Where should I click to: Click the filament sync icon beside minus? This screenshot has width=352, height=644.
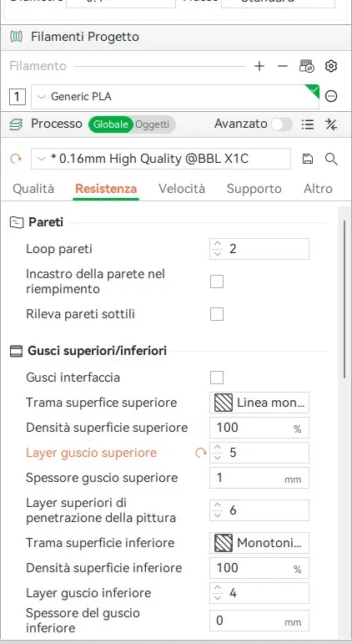(x=306, y=66)
